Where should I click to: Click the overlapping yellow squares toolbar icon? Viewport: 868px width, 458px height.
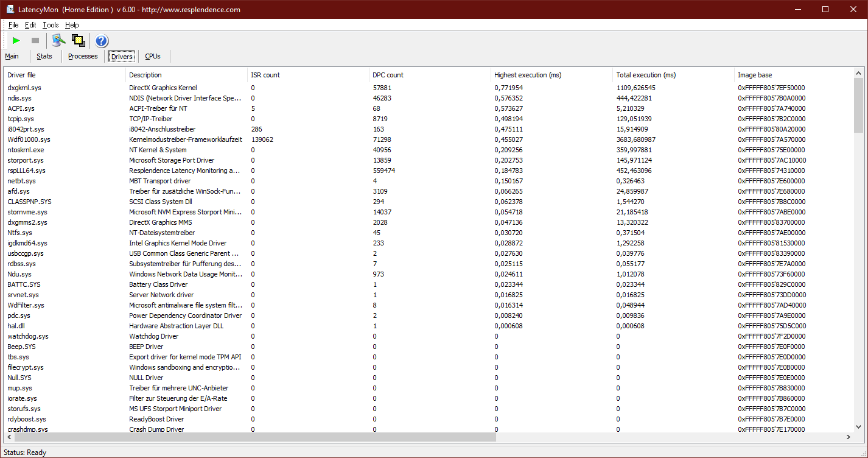click(x=78, y=41)
